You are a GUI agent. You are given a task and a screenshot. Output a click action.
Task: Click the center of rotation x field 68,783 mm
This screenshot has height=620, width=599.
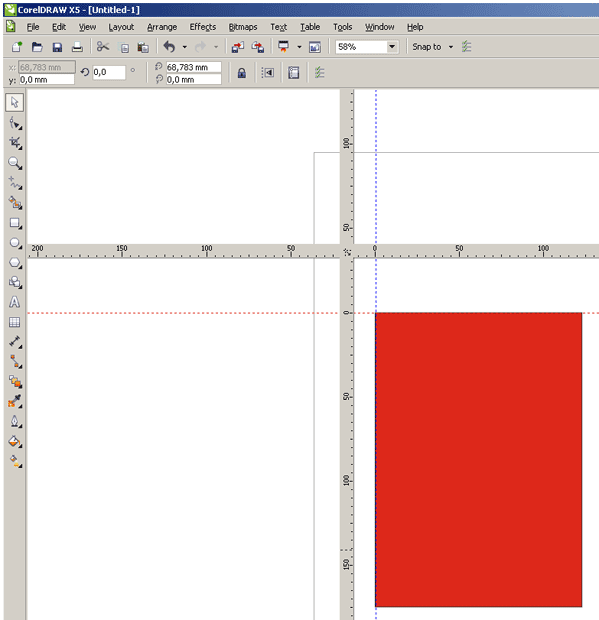(193, 67)
